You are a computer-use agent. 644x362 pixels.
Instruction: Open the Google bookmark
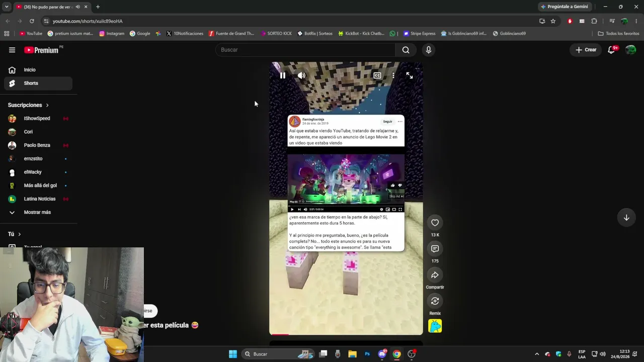[140, 34]
